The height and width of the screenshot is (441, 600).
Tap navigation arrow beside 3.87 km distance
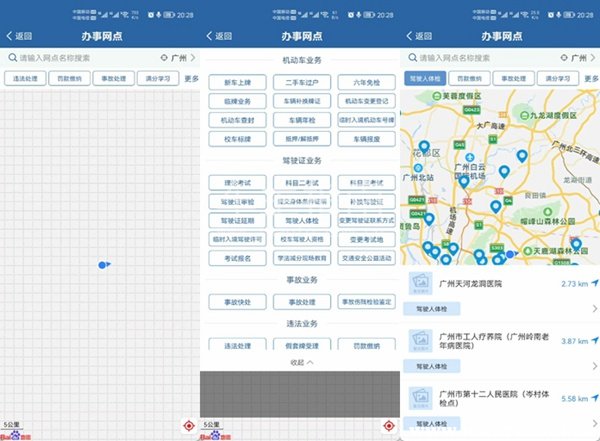(593, 341)
